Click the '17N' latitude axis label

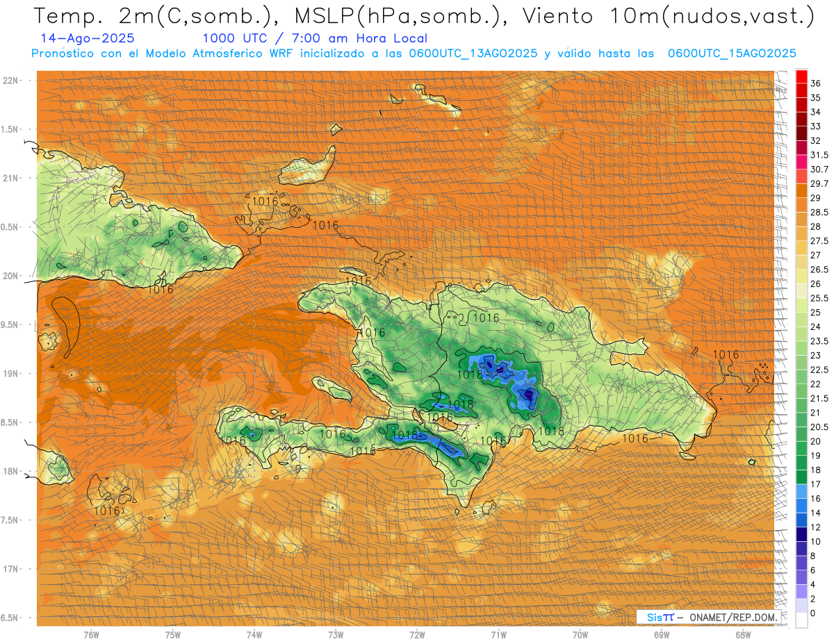tap(10, 569)
